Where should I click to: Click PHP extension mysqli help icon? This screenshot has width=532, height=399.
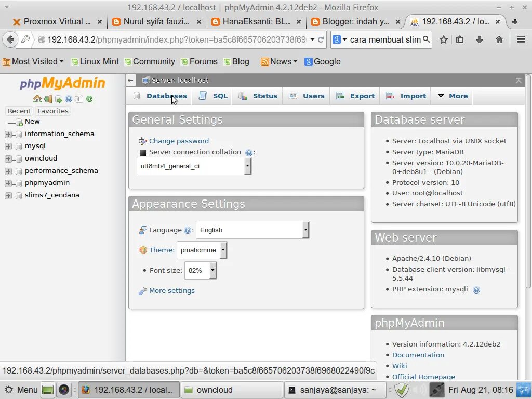(x=476, y=290)
